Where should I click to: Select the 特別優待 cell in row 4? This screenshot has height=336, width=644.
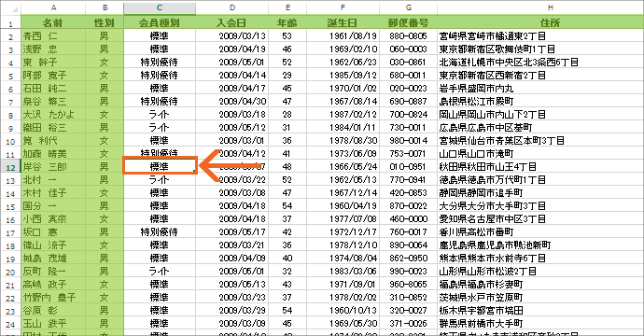[x=160, y=62]
